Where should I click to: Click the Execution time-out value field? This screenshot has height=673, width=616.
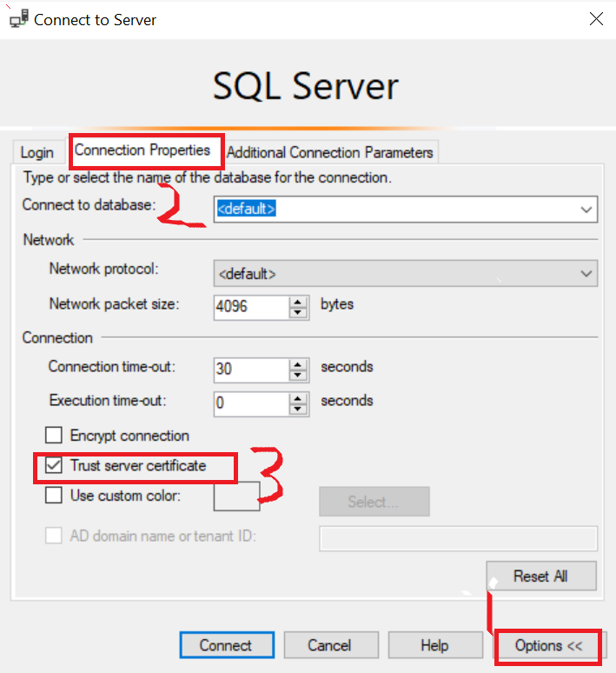(x=251, y=403)
